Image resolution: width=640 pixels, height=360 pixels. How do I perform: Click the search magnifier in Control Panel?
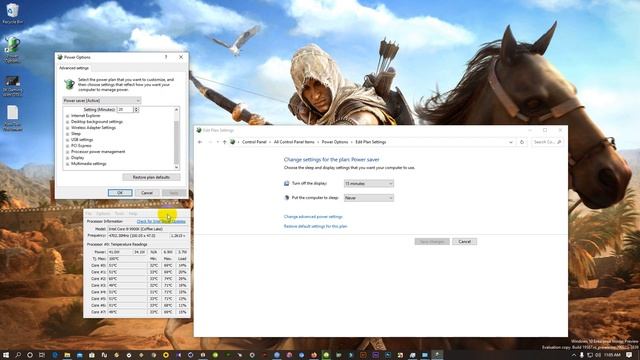tap(559, 142)
